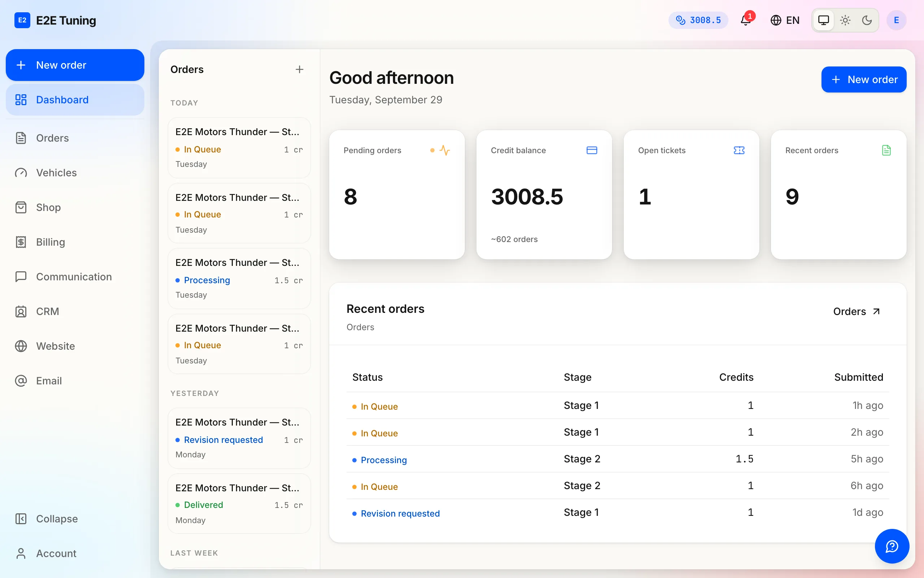Click New order button beside greeting
The width and height of the screenshot is (924, 578).
click(864, 79)
